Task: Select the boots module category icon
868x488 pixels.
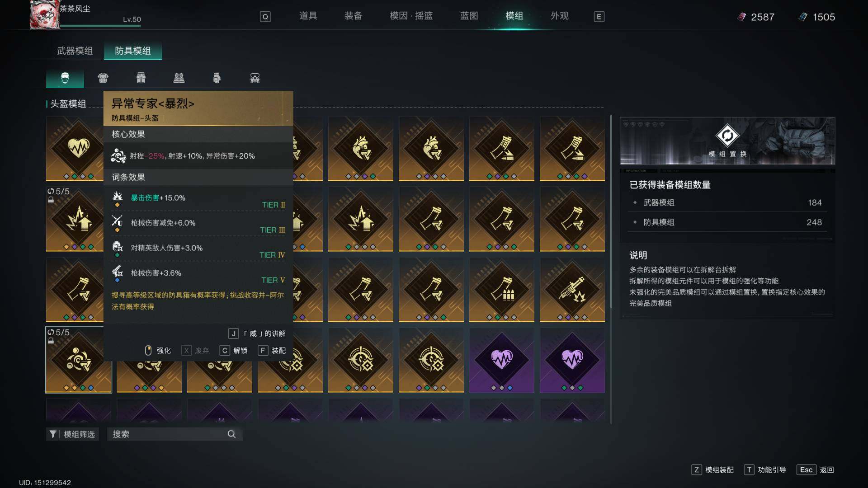Action: 179,78
